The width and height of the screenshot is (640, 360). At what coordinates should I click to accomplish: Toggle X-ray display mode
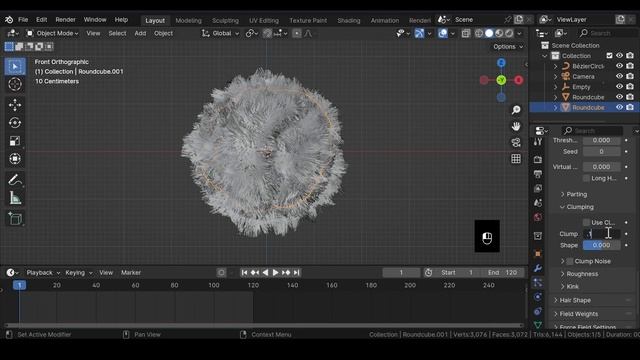pyautogui.click(x=466, y=33)
